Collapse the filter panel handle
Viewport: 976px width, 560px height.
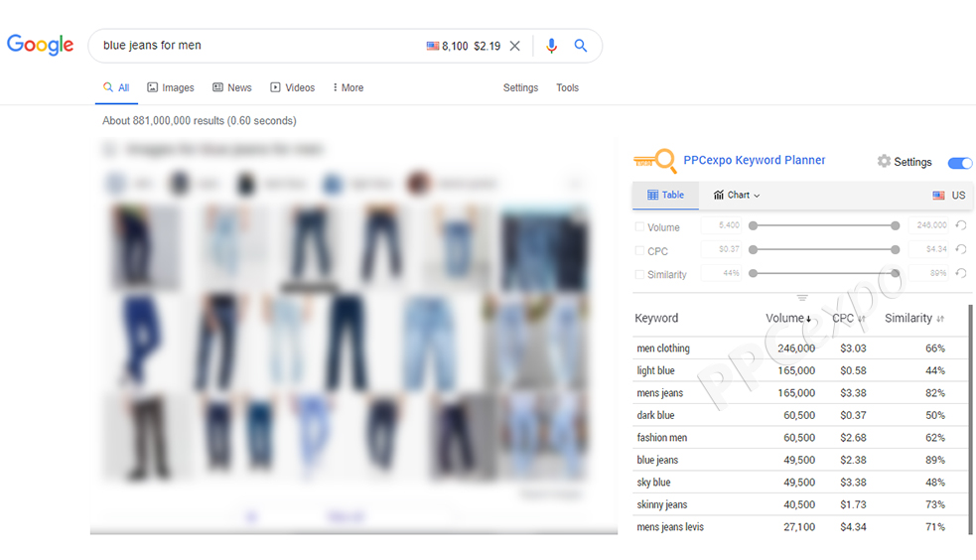tap(802, 298)
